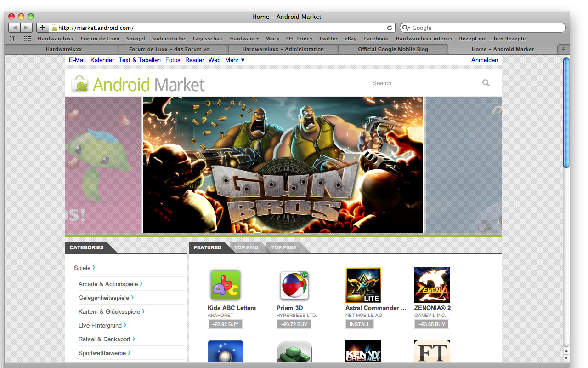
Task: Open the Kids ABC Letters app icon
Action: pyautogui.click(x=225, y=285)
